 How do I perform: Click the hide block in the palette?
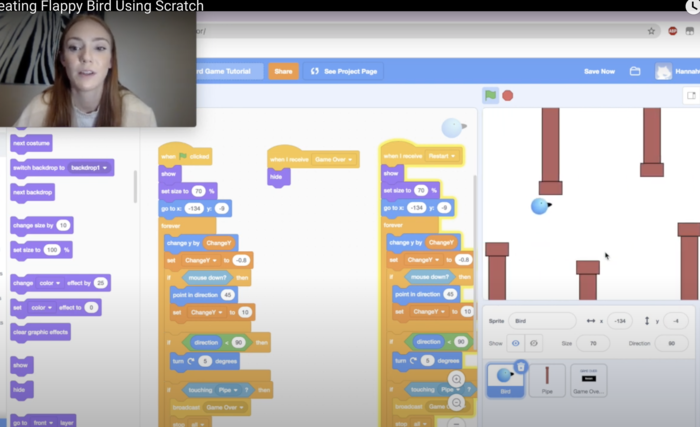[x=21, y=390]
